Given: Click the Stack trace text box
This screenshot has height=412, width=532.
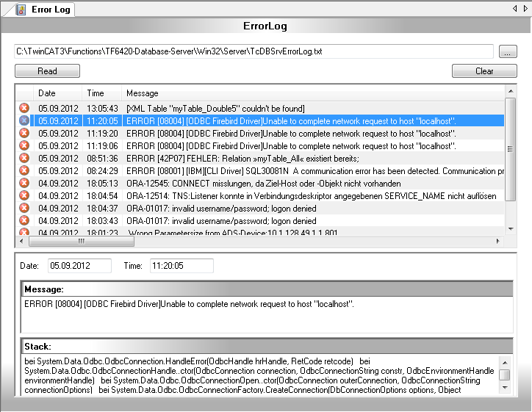Looking at the screenshot, I should coord(261,375).
